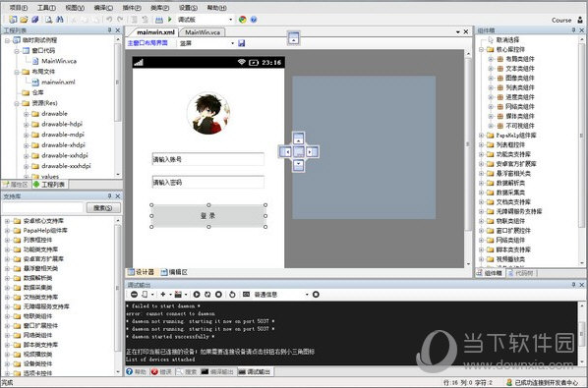Click the plus add icon in debug toolbar
588x388 pixels.
tap(163, 295)
